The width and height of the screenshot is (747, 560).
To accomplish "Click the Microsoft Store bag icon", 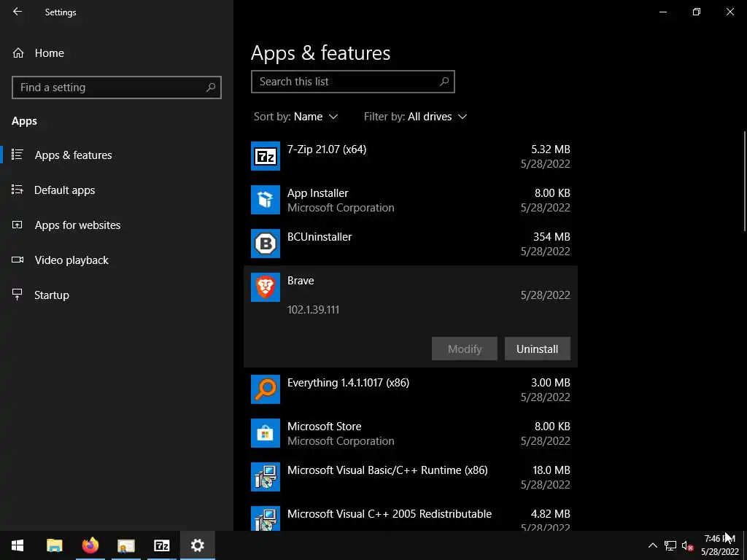I will 266,433.
